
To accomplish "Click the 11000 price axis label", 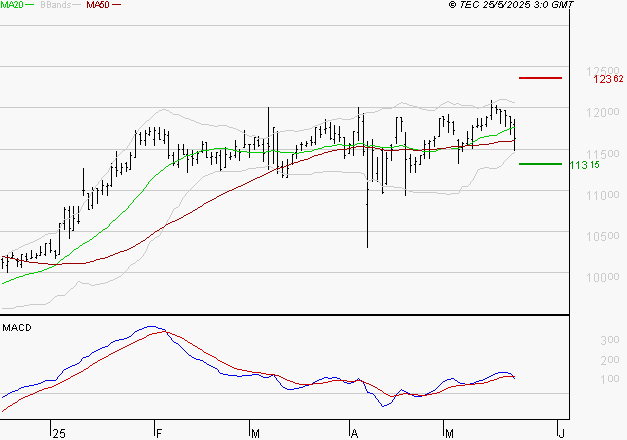I will coord(603,195).
